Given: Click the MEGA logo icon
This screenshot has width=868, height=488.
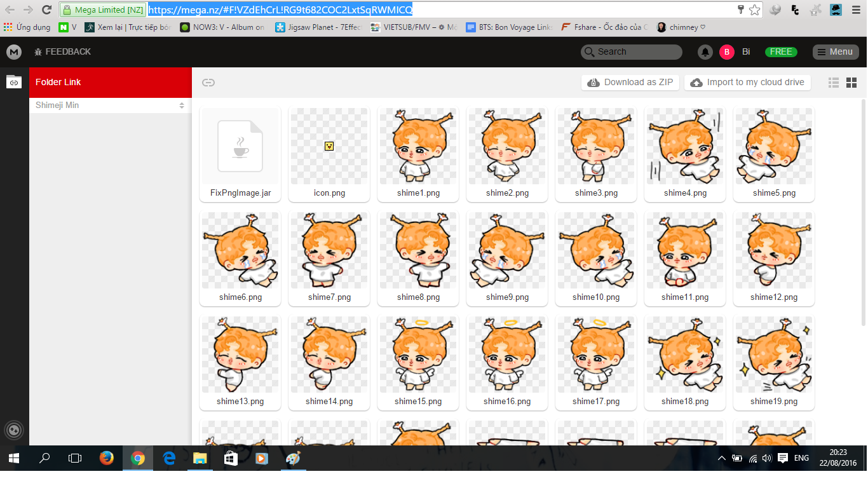Looking at the screenshot, I should click(x=14, y=52).
